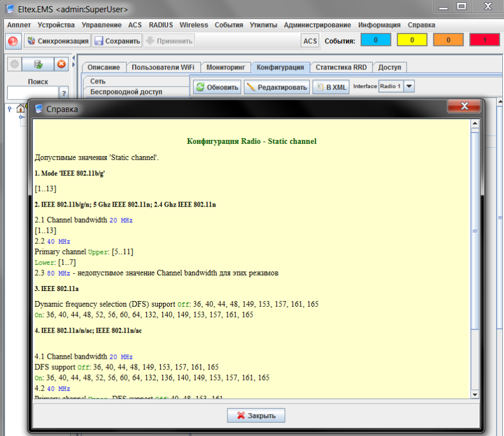Open the Утилиты menu

pos(263,25)
